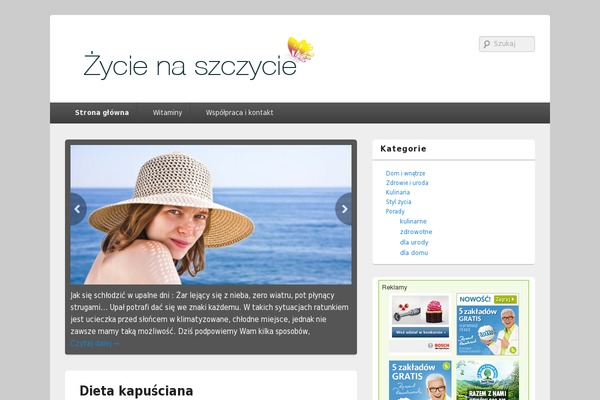The image size is (600, 400).
Task: Open Współpraca i kontakt page
Action: (239, 113)
